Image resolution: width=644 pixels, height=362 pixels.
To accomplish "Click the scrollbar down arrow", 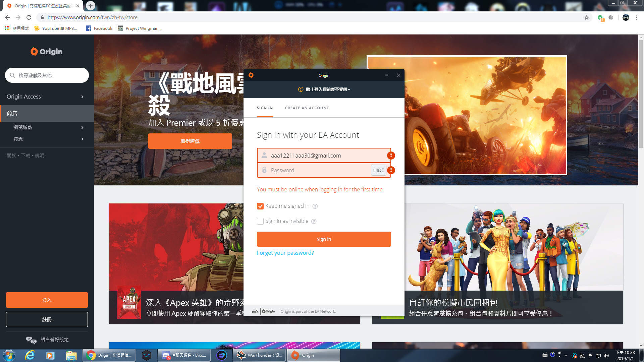I will click(641, 346).
